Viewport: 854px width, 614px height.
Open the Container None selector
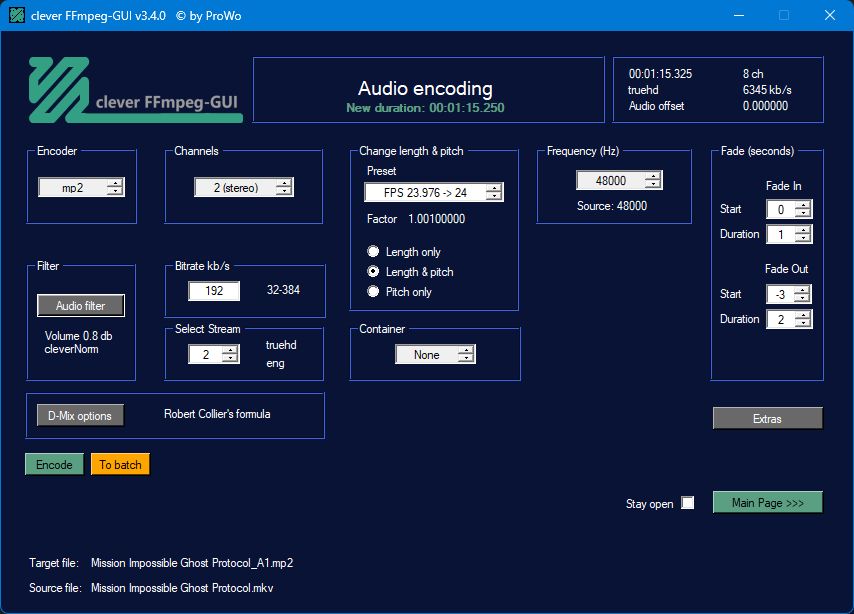tap(435, 355)
